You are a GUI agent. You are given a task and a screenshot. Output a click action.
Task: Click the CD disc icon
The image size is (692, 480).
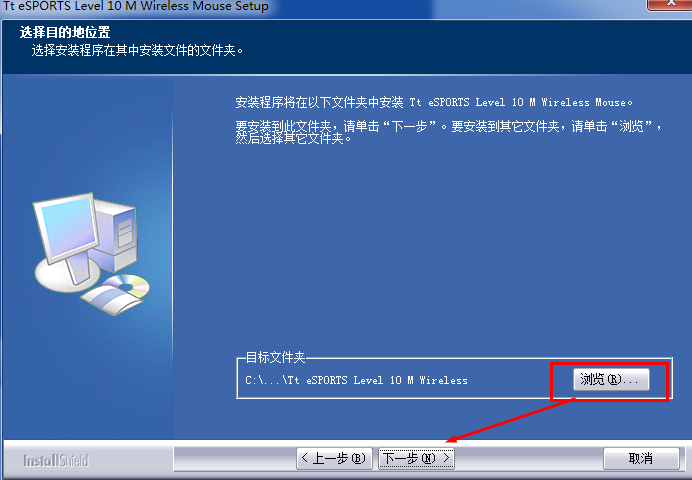point(127,286)
